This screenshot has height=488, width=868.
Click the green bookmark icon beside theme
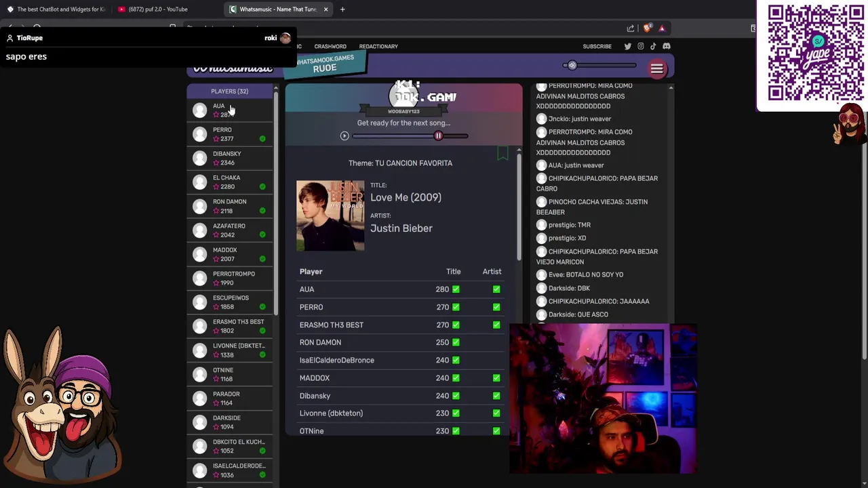pos(502,153)
